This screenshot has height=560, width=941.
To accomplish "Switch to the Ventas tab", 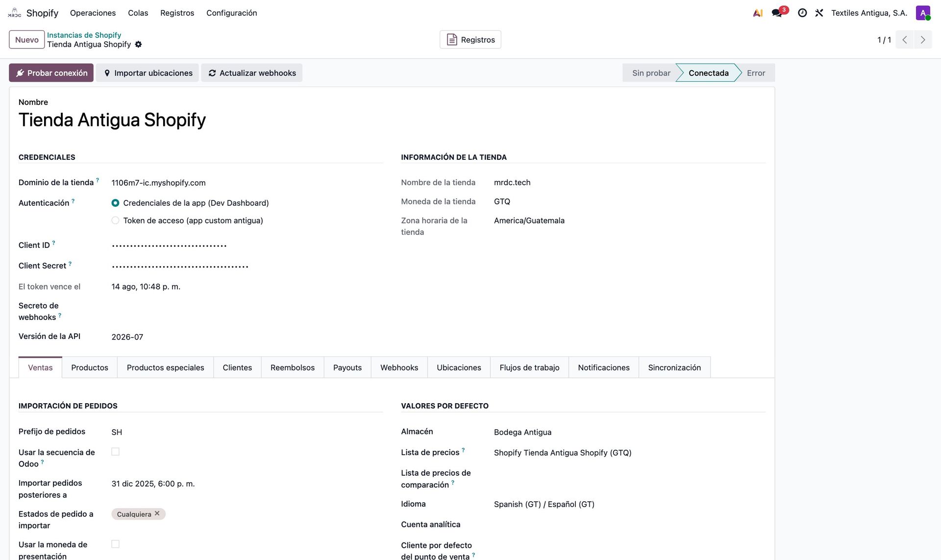I will (40, 367).
